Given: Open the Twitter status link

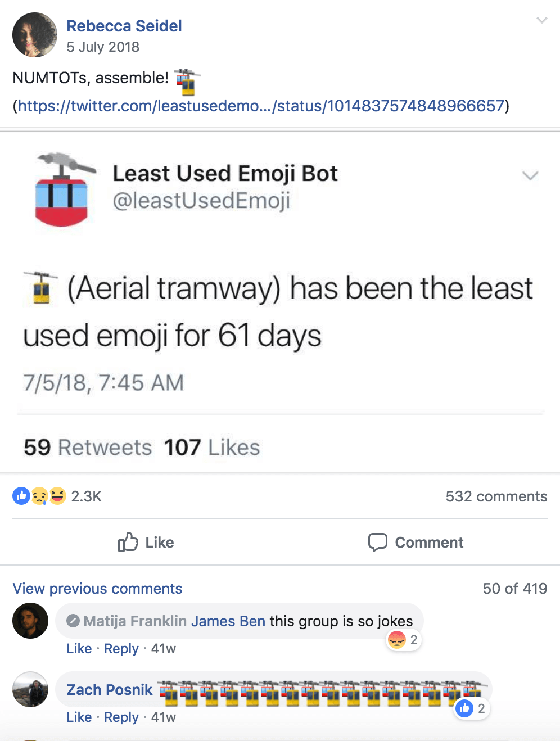Looking at the screenshot, I should tap(261, 106).
